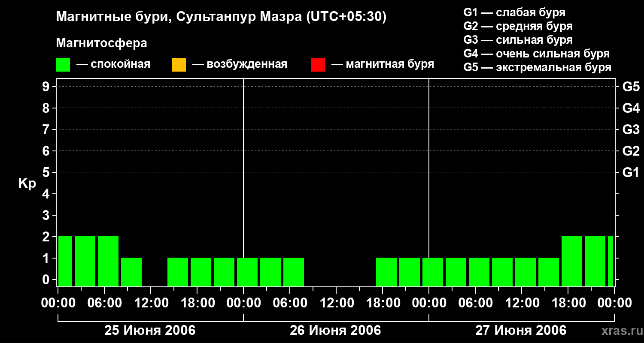Click the Kp 2 bar covering 18:00 on 27 Июня
The height and width of the screenshot is (343, 644).
(x=572, y=261)
